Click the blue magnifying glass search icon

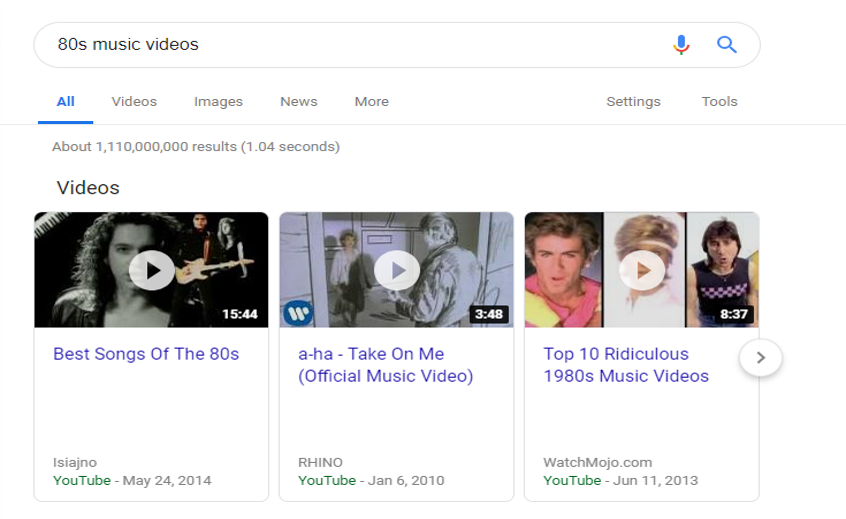coord(727,45)
